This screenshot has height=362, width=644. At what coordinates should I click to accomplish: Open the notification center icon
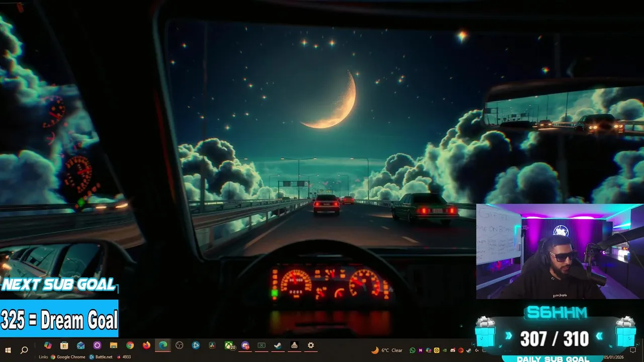632,350
